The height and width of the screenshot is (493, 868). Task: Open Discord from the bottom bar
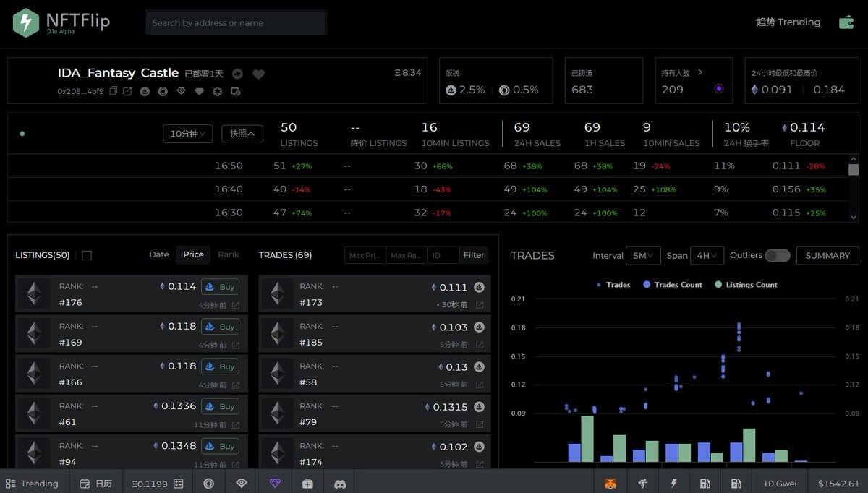[340, 483]
